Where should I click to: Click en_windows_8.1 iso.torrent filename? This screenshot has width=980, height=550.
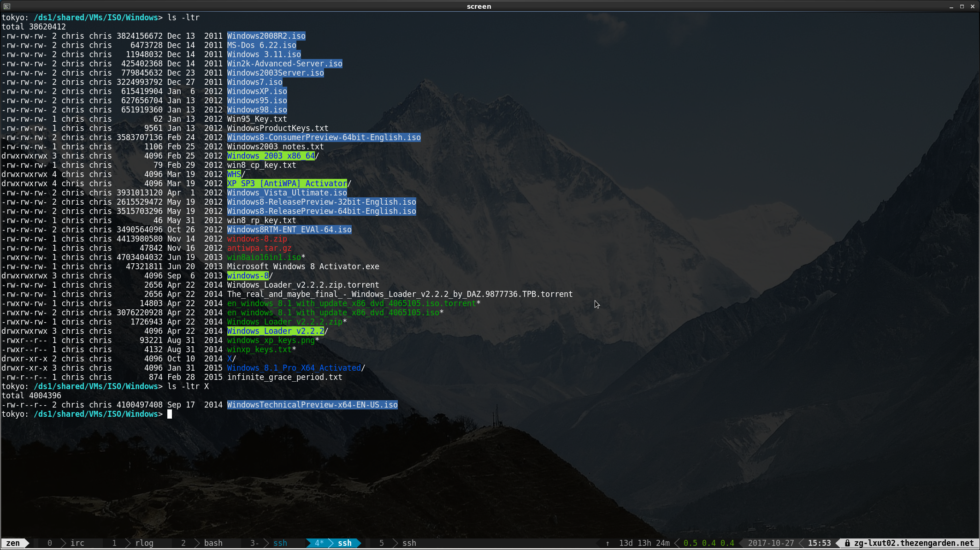pos(351,303)
